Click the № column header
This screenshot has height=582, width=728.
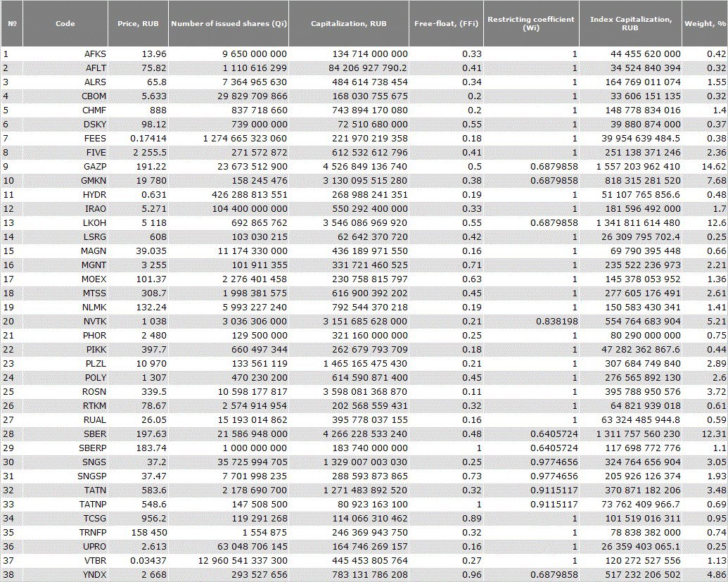[x=12, y=24]
